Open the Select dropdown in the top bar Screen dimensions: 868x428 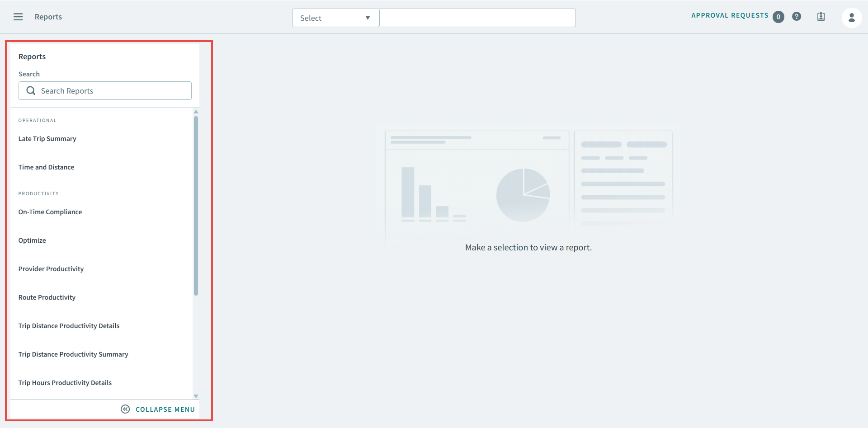335,18
